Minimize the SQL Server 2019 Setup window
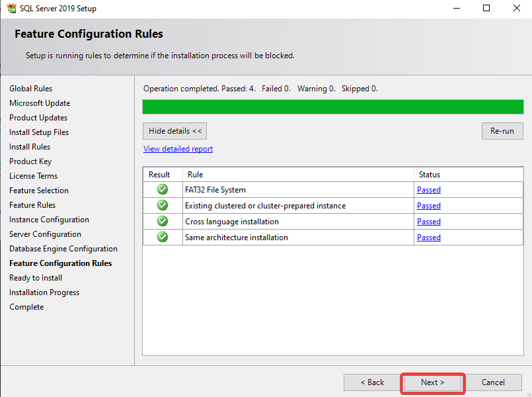The width and height of the screenshot is (532, 397). click(x=457, y=8)
